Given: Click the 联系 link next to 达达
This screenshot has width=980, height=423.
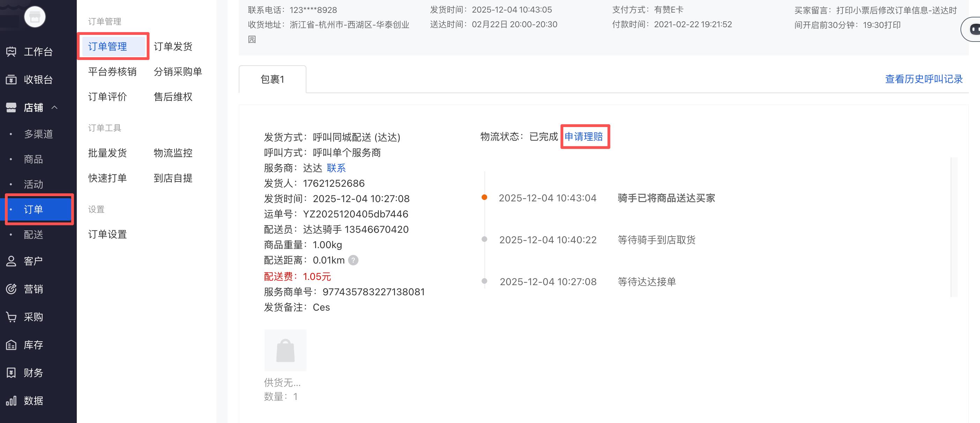Looking at the screenshot, I should point(336,168).
